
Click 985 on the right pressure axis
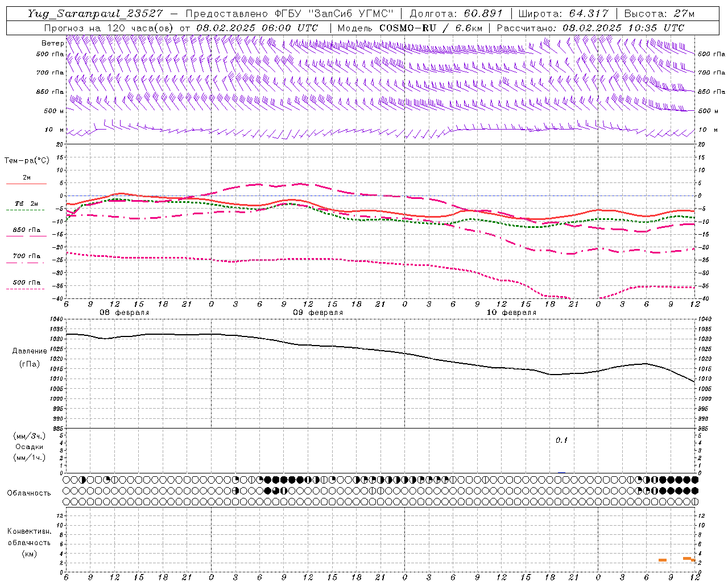[x=704, y=429]
